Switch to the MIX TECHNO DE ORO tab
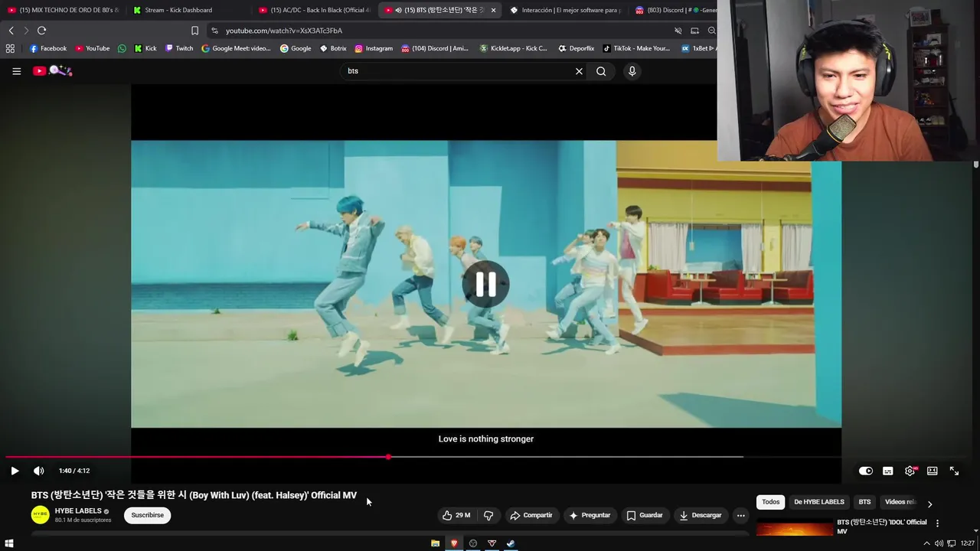This screenshot has height=551, width=980. tap(63, 10)
